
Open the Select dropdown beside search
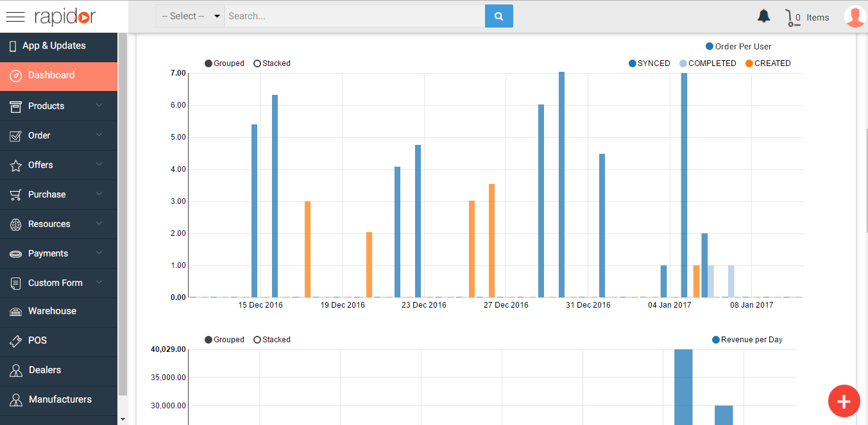coord(191,16)
